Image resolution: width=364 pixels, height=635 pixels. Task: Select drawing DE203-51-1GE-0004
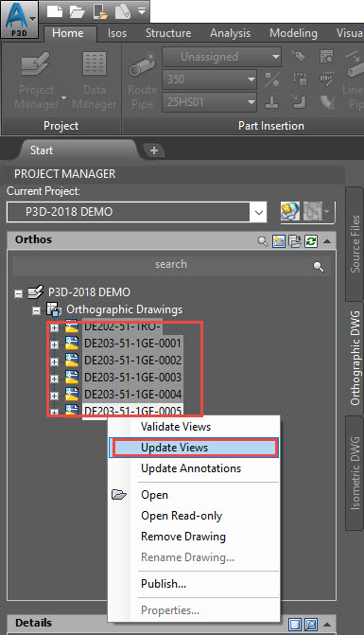tap(132, 395)
